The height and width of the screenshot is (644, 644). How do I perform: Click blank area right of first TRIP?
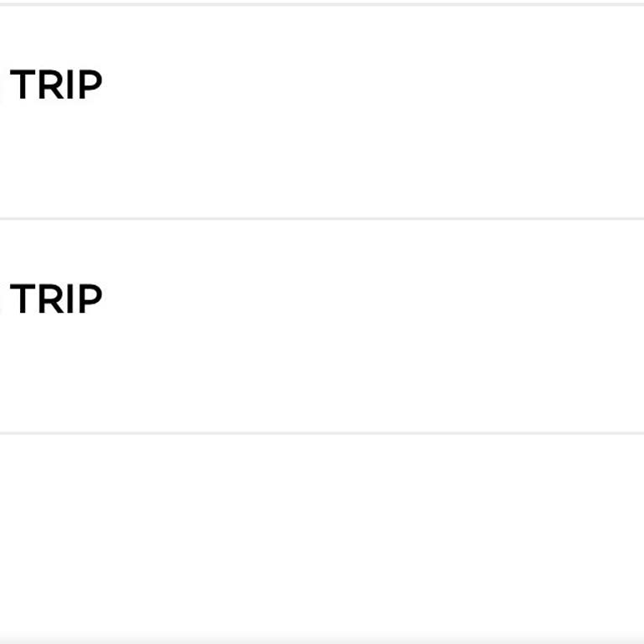(377, 86)
